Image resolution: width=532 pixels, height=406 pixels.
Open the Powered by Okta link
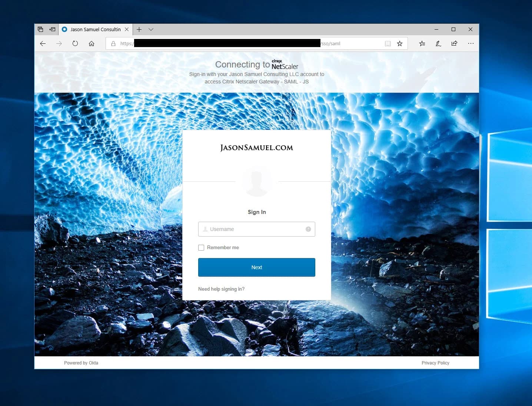point(81,363)
